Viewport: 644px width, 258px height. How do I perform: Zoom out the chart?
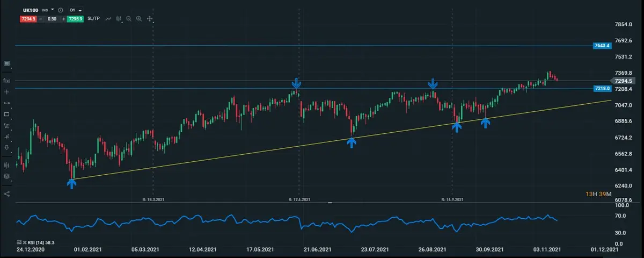(x=129, y=19)
